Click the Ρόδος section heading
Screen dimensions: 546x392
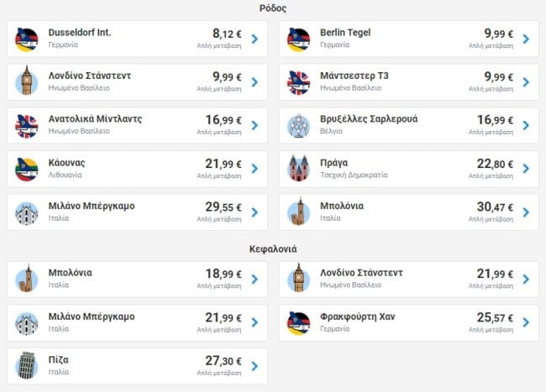pyautogui.click(x=273, y=8)
